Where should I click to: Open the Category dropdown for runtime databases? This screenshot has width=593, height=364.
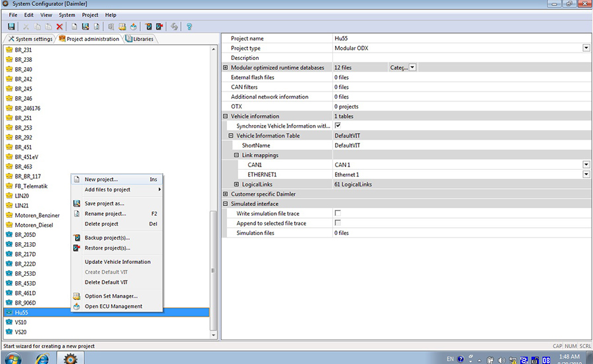pyautogui.click(x=413, y=67)
